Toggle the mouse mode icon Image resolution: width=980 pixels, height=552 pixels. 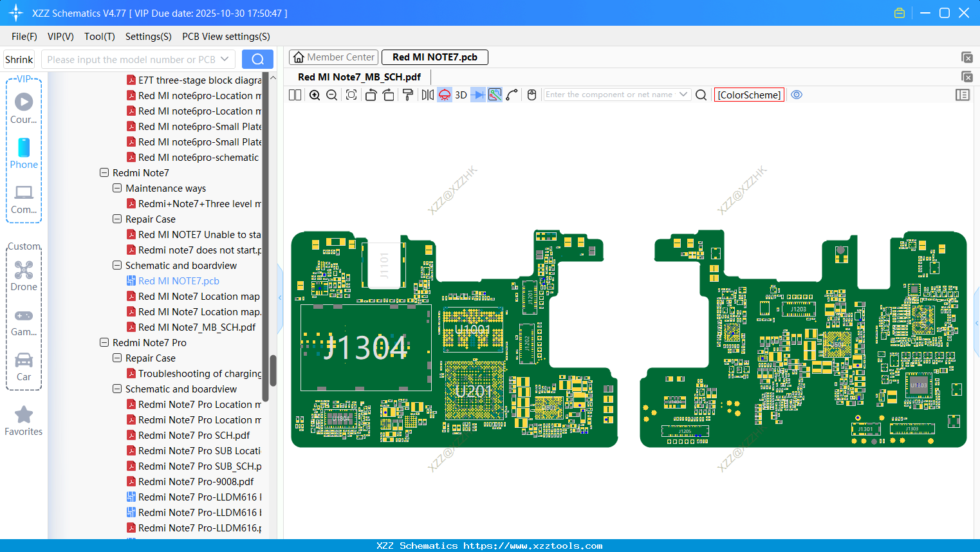[x=532, y=95]
